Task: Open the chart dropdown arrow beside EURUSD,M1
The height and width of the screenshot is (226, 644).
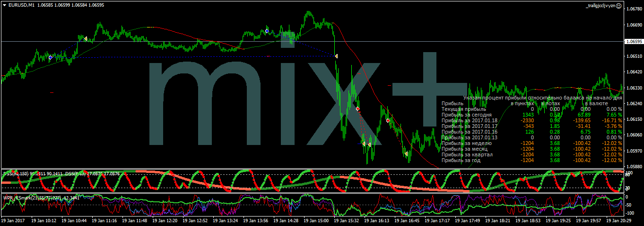Action: (4, 5)
